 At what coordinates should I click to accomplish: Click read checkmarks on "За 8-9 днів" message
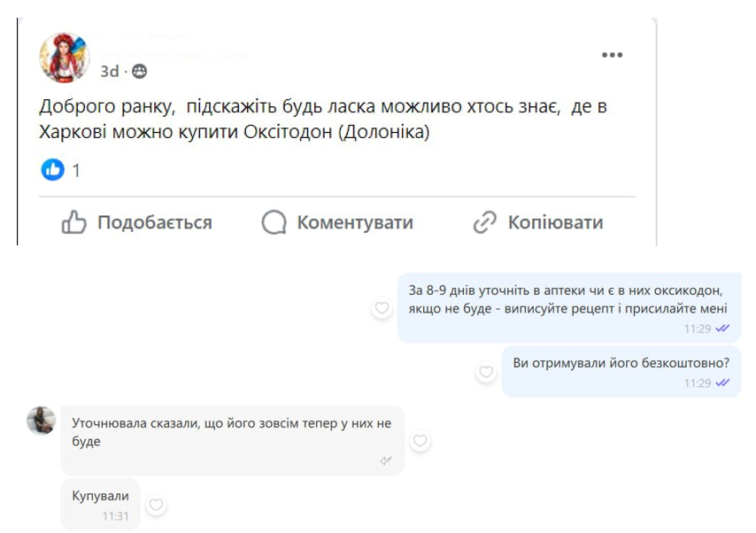click(x=722, y=328)
